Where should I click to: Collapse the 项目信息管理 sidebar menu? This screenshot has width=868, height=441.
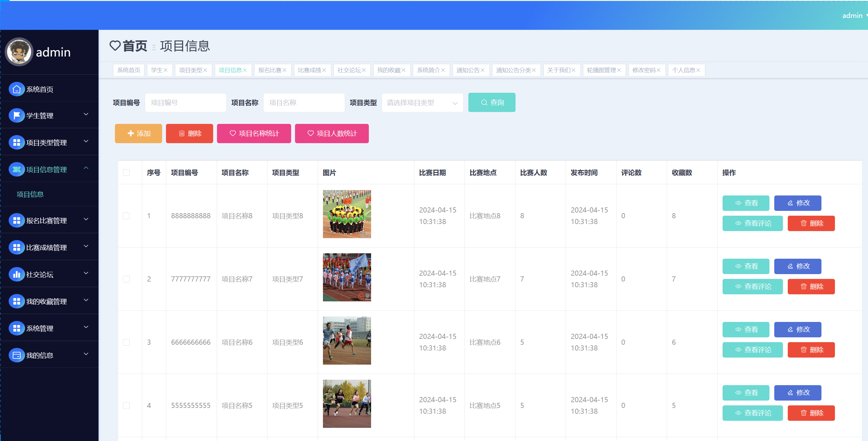pyautogui.click(x=86, y=168)
